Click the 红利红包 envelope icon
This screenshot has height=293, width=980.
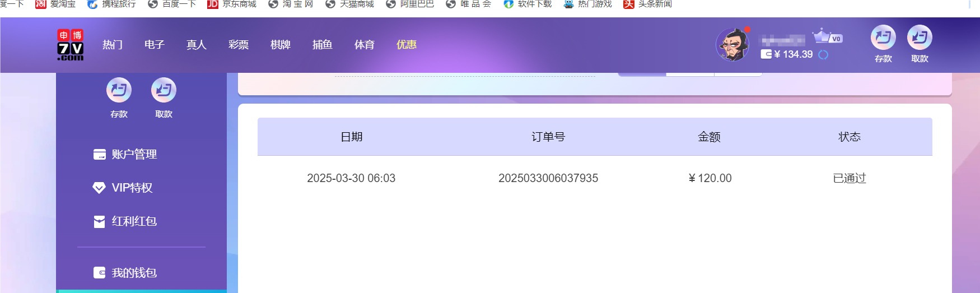pos(99,222)
